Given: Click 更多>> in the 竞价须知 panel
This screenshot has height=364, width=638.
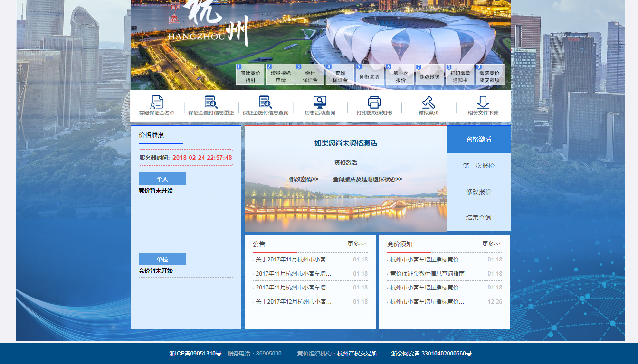Looking at the screenshot, I should (x=491, y=244).
